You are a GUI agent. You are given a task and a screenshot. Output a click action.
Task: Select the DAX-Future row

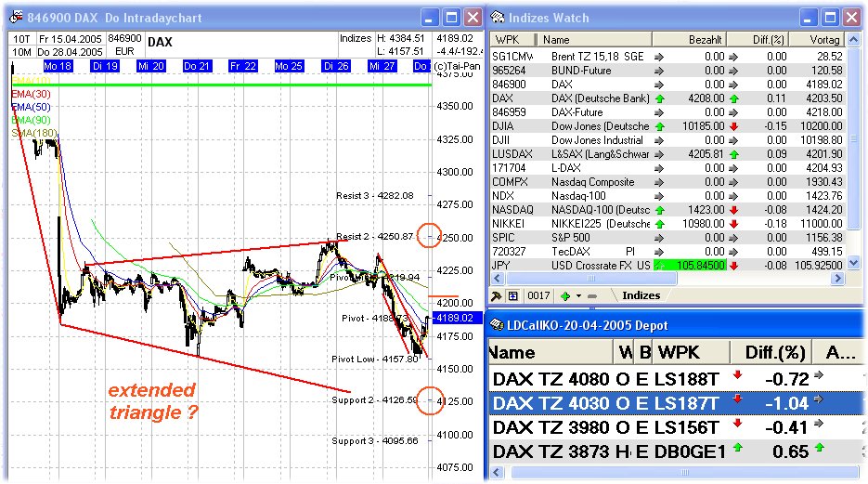(667, 112)
